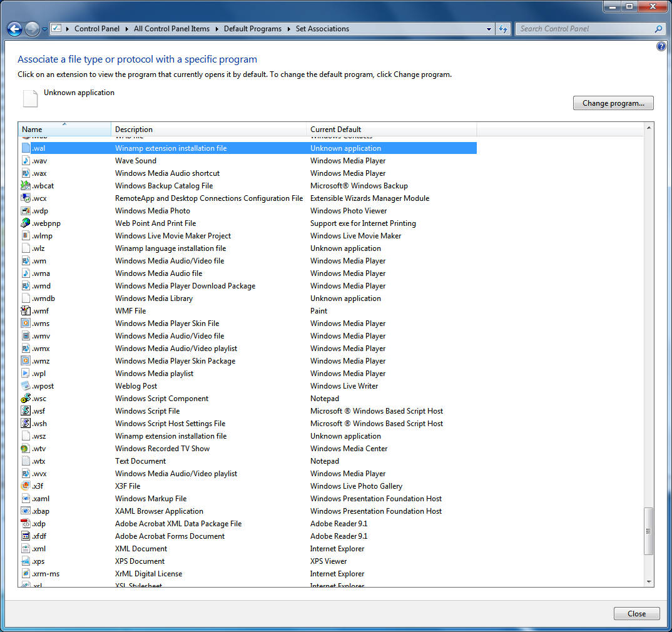Click the .wcx file icon
This screenshot has width=672, height=632.
click(26, 198)
